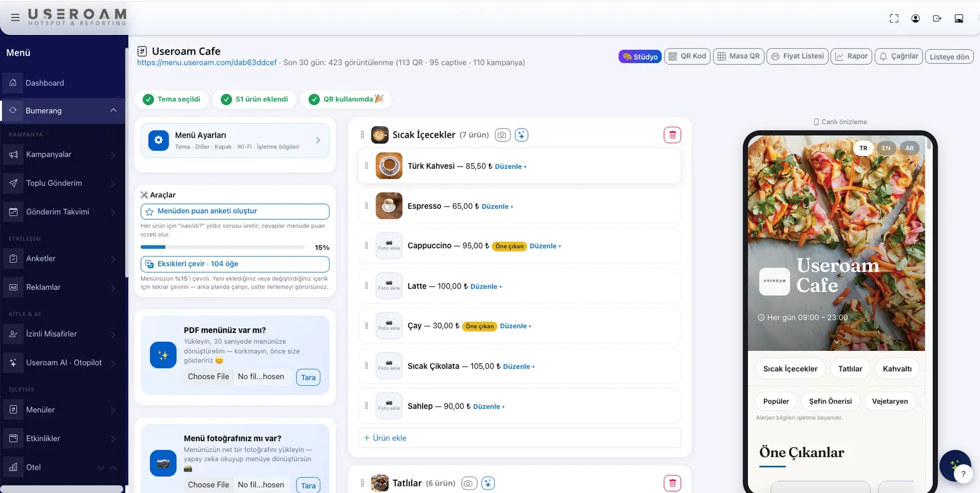Open Menüler in the sidebar

coord(64,410)
